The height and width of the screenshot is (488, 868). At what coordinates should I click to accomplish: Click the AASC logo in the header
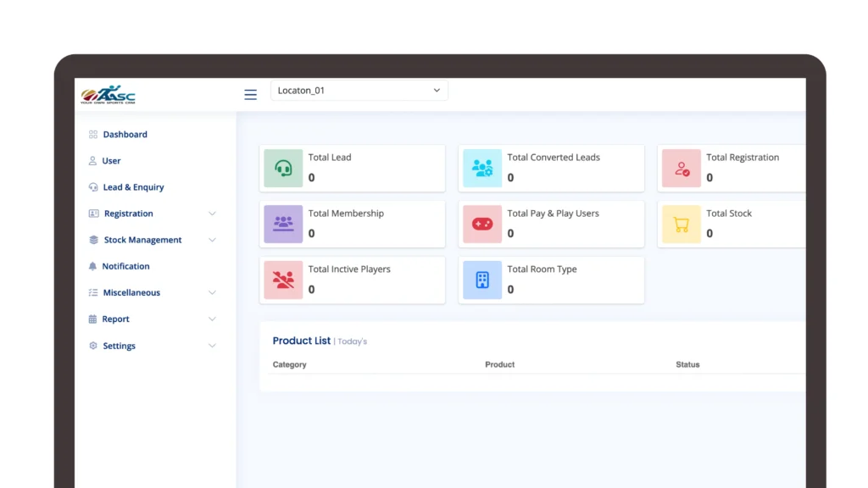click(x=108, y=95)
